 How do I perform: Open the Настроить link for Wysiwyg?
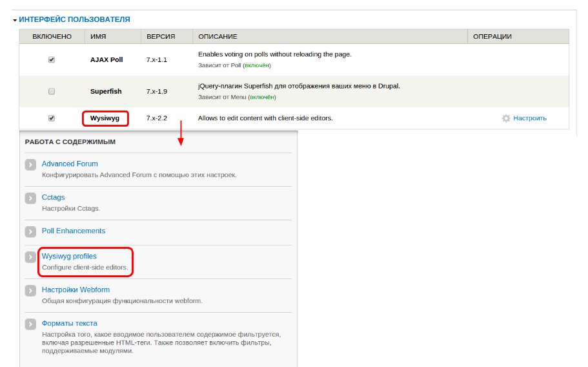coord(529,118)
